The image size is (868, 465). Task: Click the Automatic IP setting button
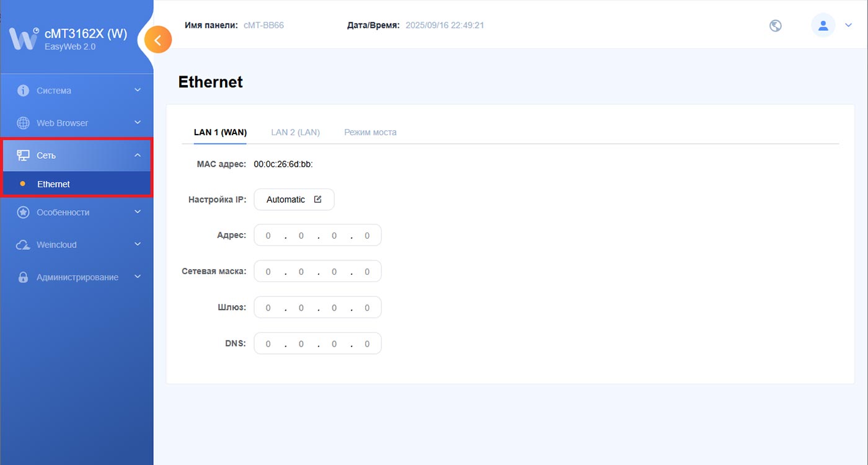click(294, 200)
